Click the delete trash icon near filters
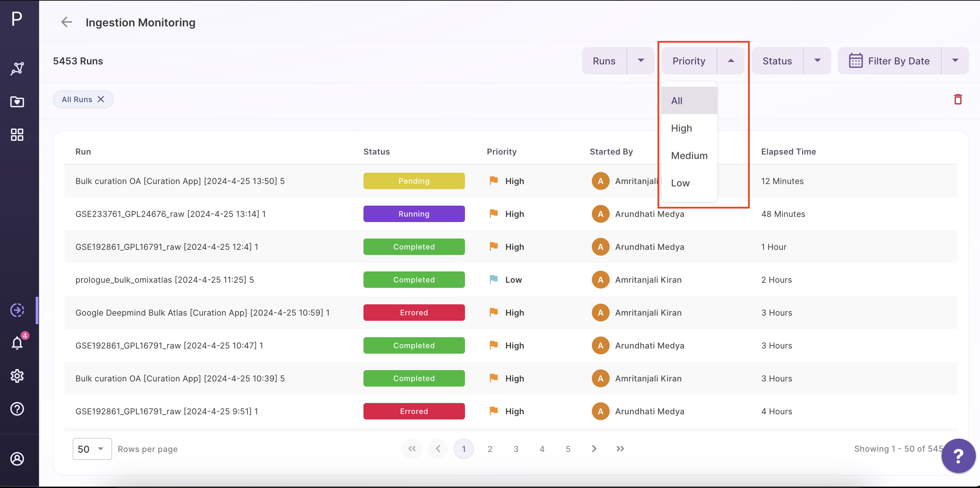The width and height of the screenshot is (980, 488). coord(958,99)
